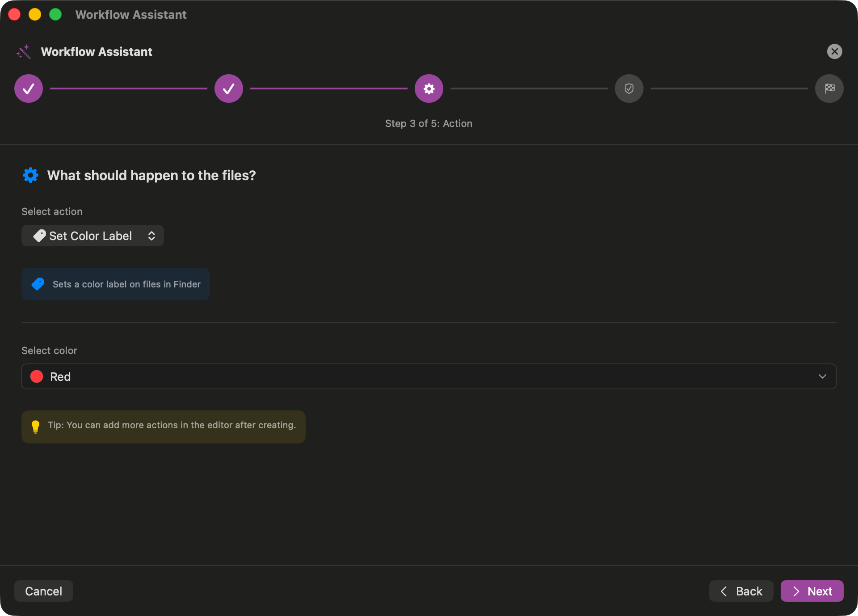Go Back to the previous step

pyautogui.click(x=741, y=591)
